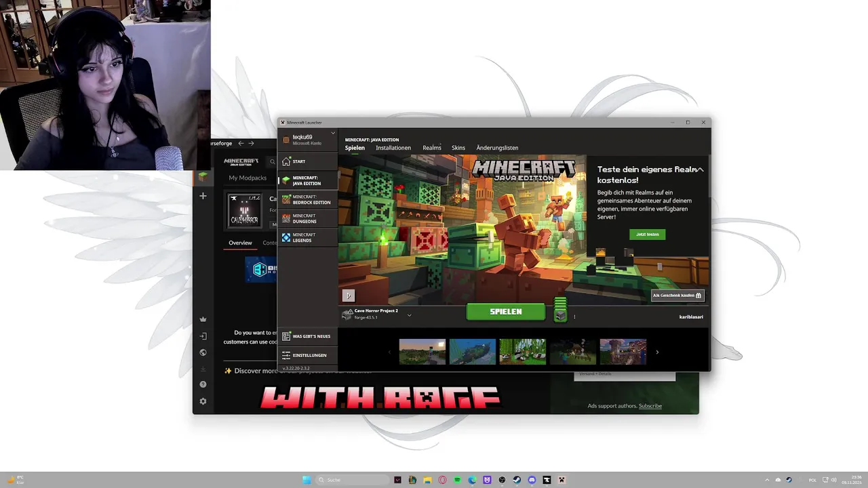
Task: Open the dark night village thumbnail
Action: [573, 352]
